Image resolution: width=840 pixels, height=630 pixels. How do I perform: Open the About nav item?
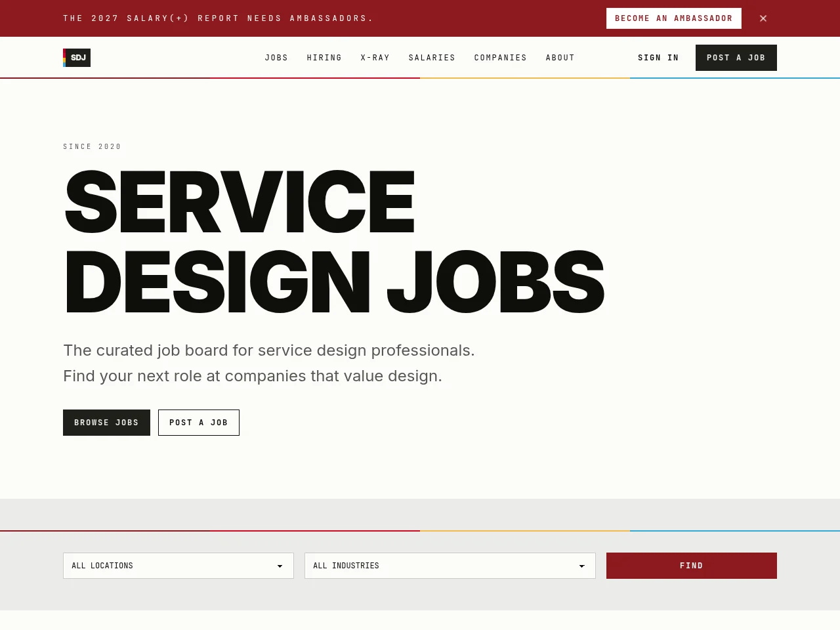click(x=560, y=58)
